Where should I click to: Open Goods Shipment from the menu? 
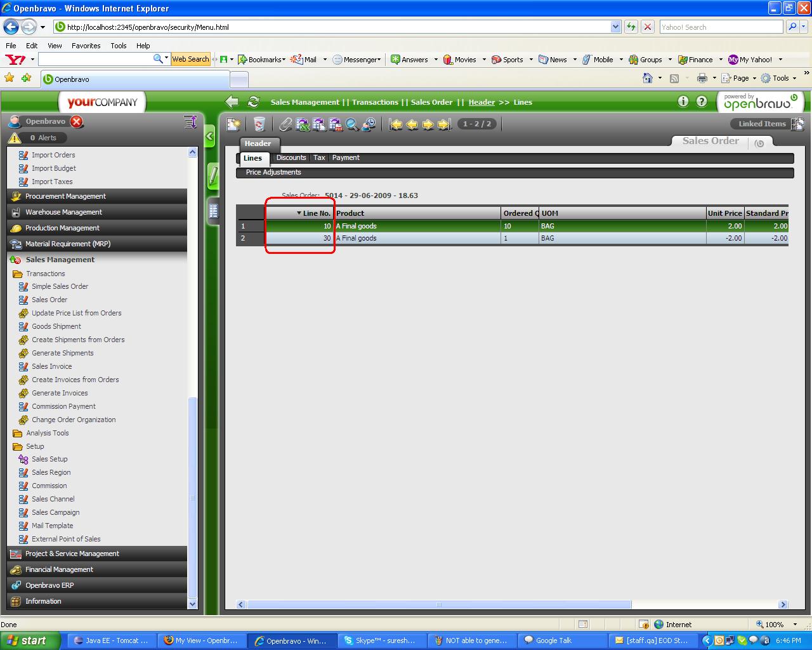click(x=56, y=326)
